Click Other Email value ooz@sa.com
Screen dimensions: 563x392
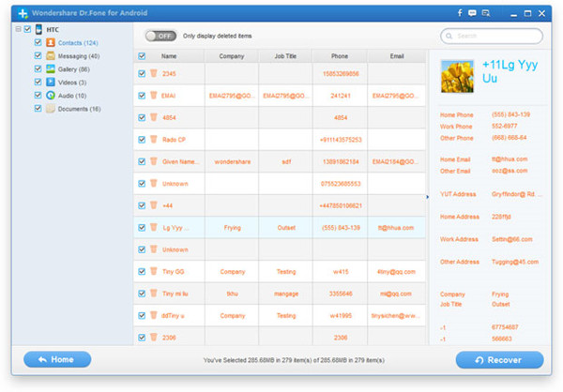(510, 171)
